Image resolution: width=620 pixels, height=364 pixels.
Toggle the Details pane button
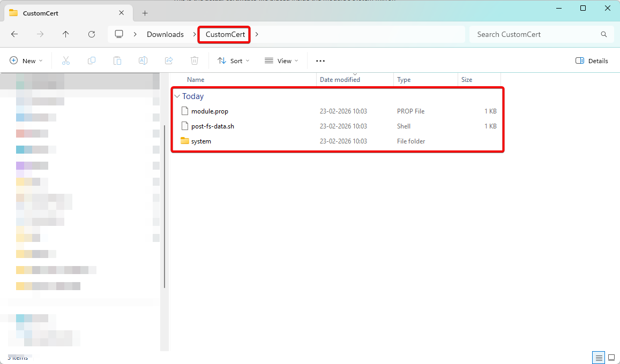coord(592,61)
